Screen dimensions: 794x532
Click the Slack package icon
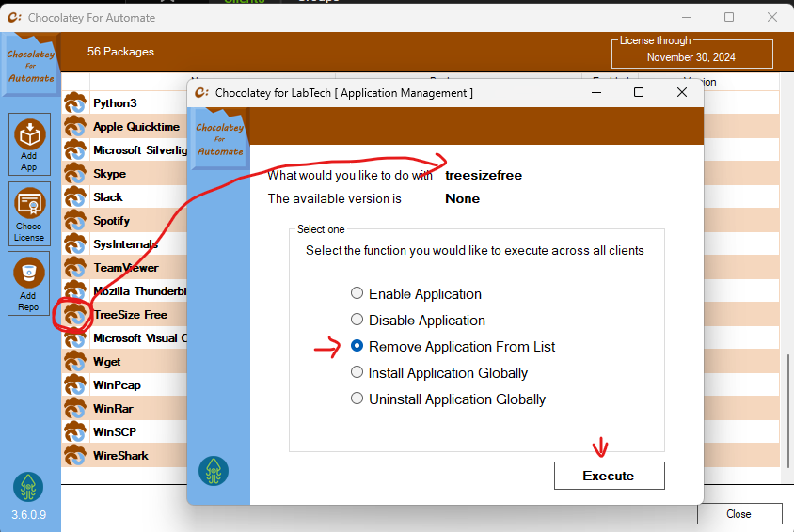tap(75, 197)
